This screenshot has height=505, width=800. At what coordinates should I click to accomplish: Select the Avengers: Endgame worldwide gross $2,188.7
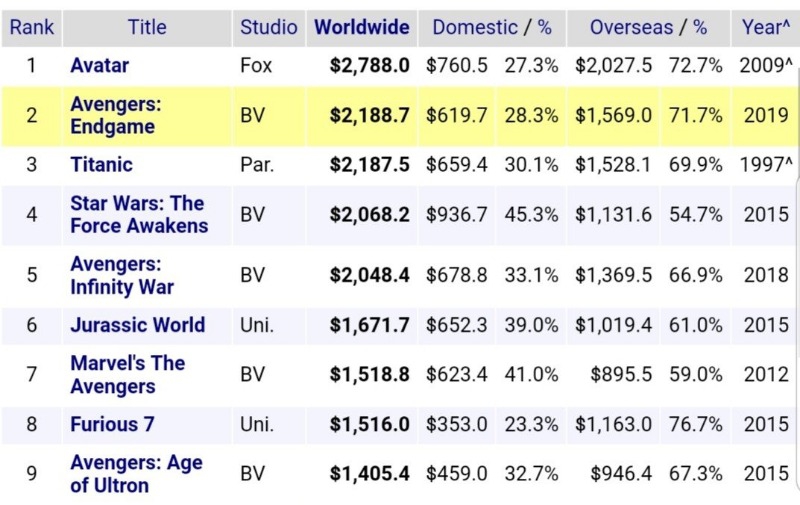(369, 115)
